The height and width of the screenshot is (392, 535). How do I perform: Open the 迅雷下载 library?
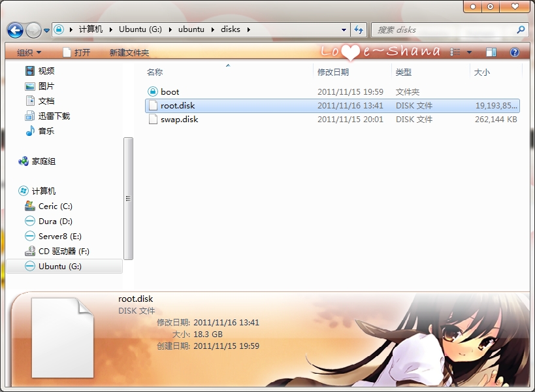[x=54, y=116]
